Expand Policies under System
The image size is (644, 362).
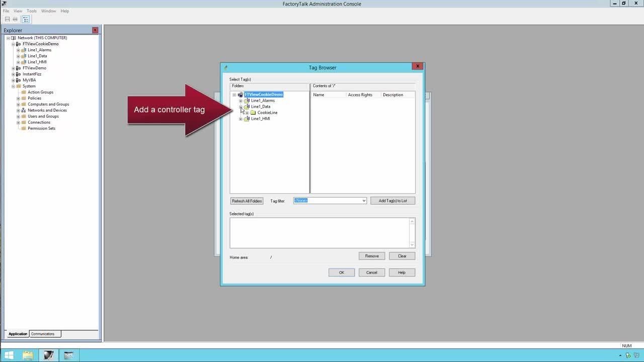[18, 98]
